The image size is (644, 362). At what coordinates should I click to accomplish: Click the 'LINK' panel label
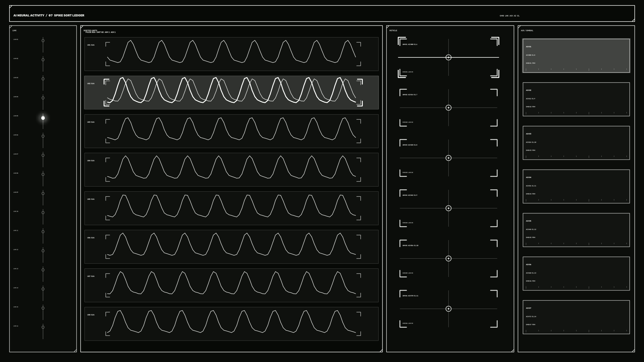(x=14, y=31)
